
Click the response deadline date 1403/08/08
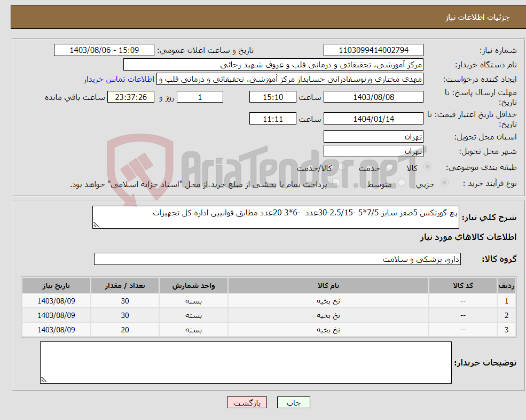tap(373, 97)
